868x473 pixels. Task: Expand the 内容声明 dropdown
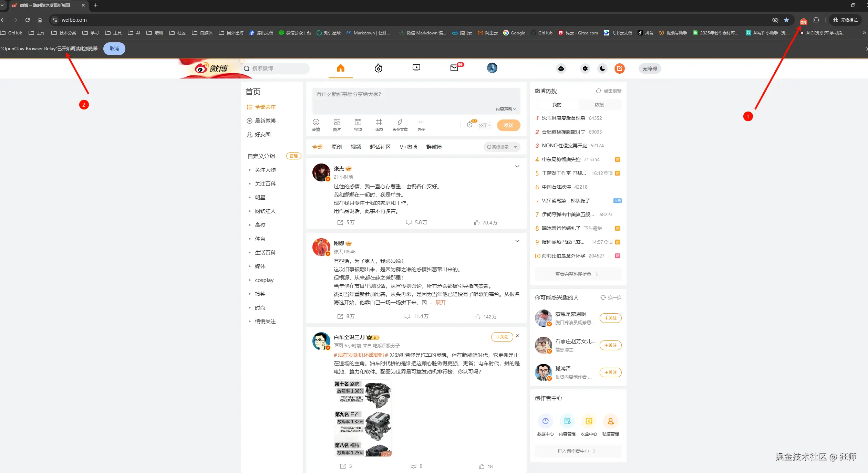coord(506,109)
